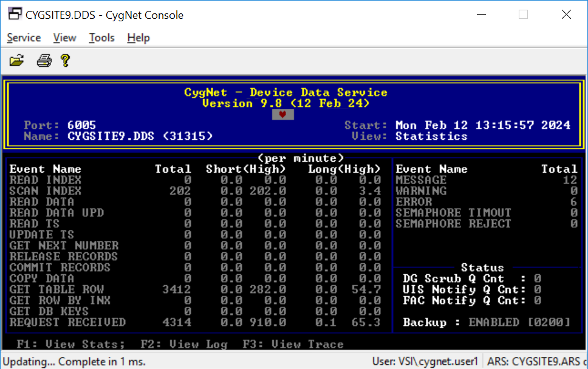The height and width of the screenshot is (369, 588).
Task: Click the 65.3 long high value
Action: (x=366, y=322)
